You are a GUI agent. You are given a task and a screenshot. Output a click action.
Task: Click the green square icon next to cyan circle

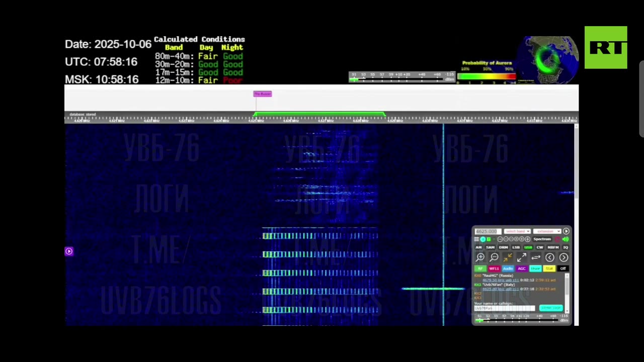(489, 239)
